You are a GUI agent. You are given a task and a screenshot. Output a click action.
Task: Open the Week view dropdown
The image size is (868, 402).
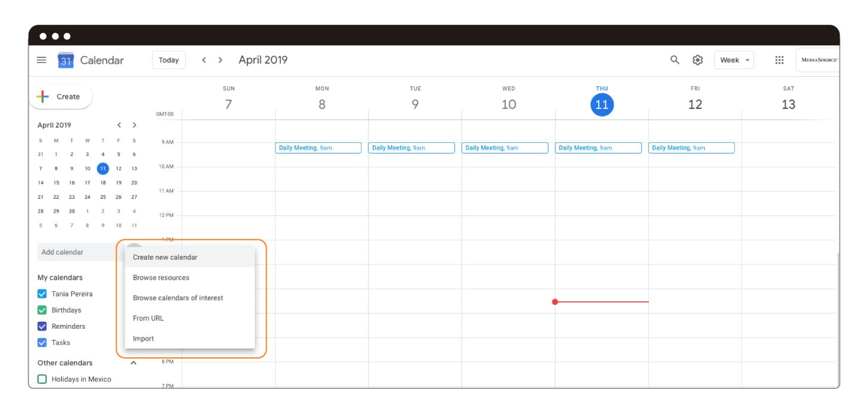[733, 60]
